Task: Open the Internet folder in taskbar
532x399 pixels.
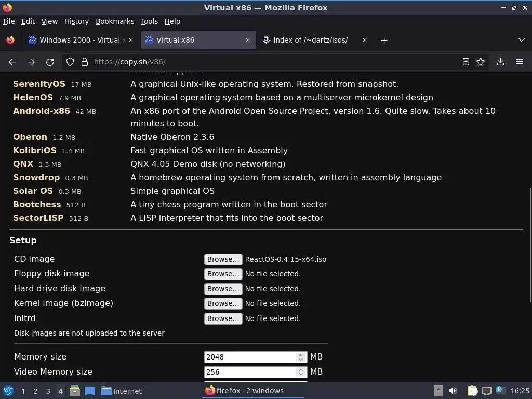Action: click(x=122, y=391)
